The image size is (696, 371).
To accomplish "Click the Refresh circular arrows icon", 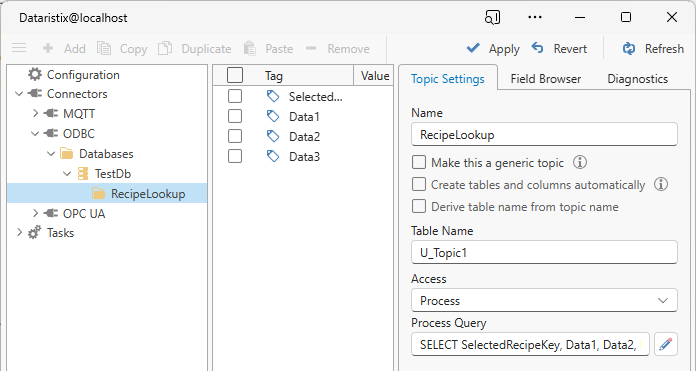I will [x=629, y=48].
